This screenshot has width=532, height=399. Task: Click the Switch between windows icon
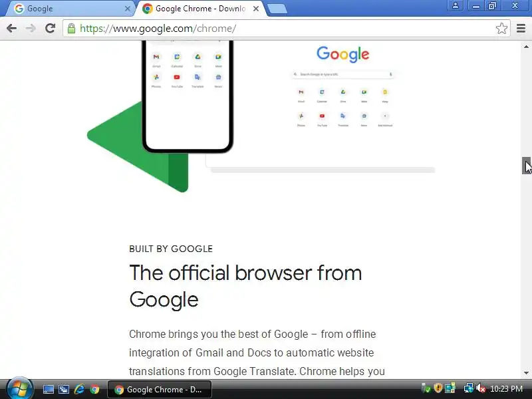(x=63, y=389)
